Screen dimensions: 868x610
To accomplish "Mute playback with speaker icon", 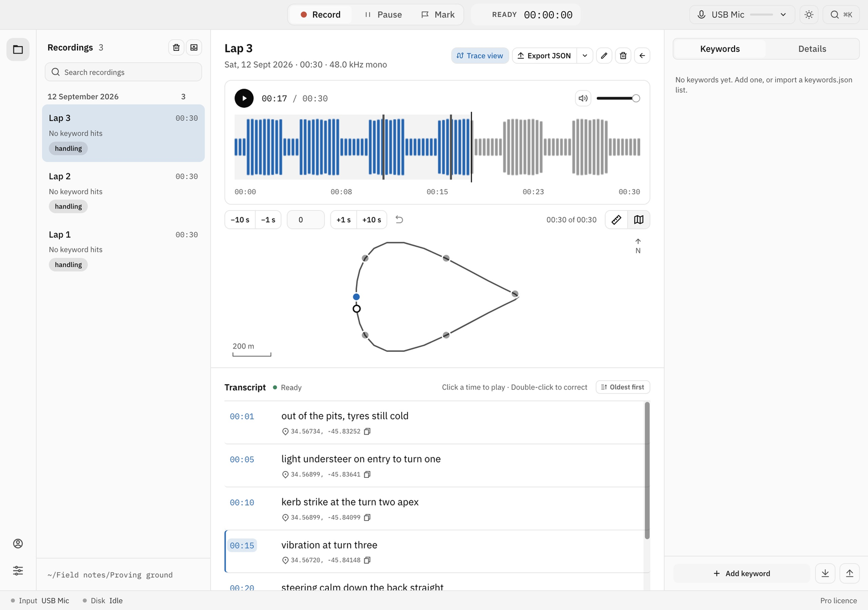I will pos(583,98).
